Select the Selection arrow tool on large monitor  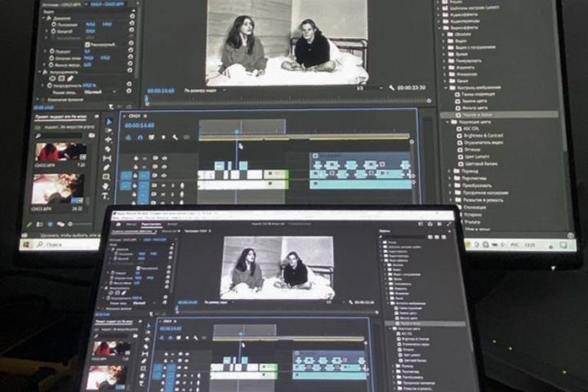(x=109, y=122)
